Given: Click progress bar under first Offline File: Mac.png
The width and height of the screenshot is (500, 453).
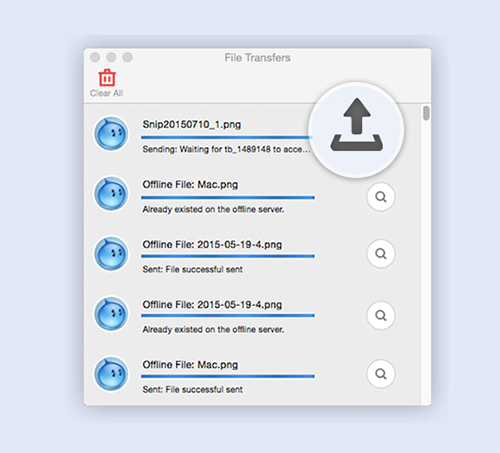Looking at the screenshot, I should tap(228, 197).
